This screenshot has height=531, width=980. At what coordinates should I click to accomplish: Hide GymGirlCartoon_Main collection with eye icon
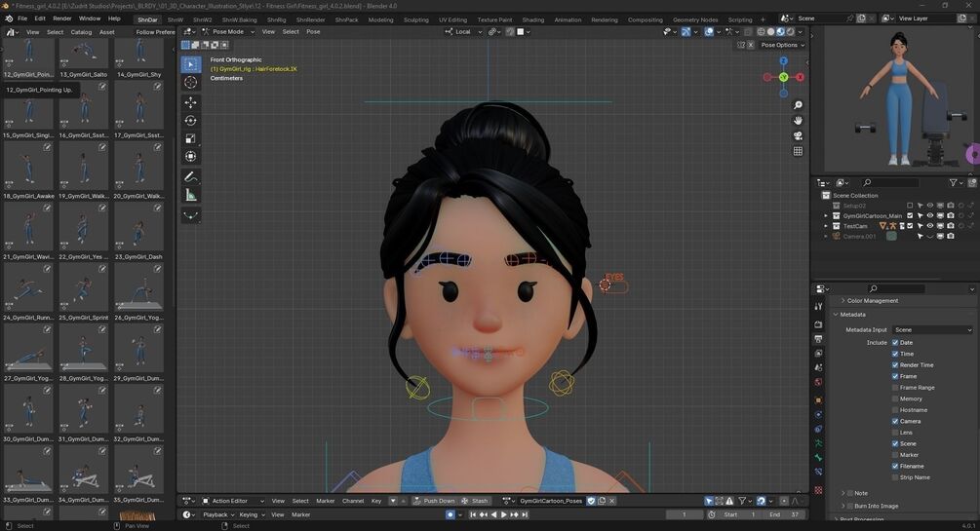tap(930, 215)
